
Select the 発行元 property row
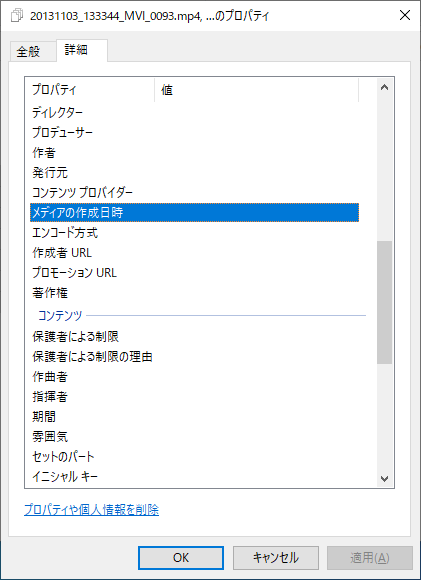pos(194,172)
